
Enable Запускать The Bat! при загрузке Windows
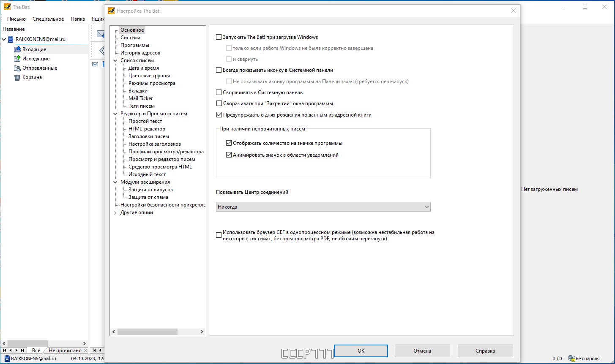click(219, 37)
